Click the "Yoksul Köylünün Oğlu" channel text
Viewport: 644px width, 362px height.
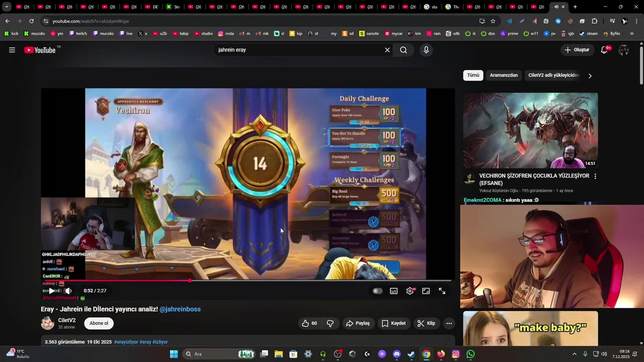pyautogui.click(x=499, y=191)
